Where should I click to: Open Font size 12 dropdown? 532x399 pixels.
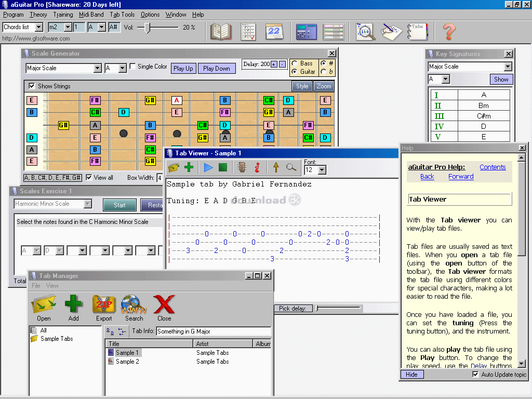tap(322, 170)
